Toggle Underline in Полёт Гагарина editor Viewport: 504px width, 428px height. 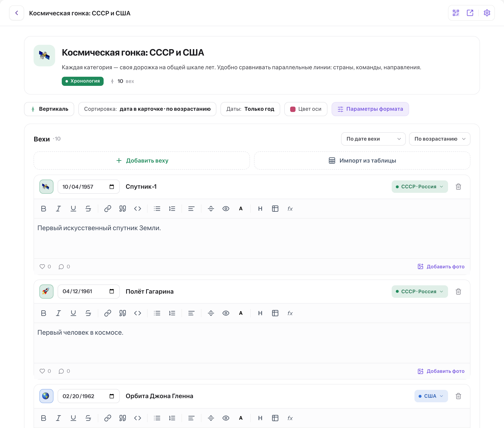point(73,313)
